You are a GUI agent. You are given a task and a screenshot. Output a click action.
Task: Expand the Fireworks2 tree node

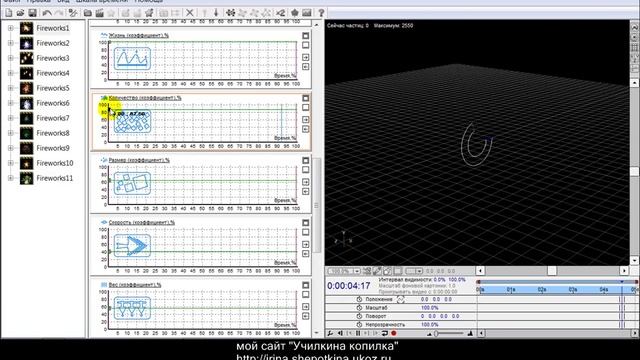(11, 43)
